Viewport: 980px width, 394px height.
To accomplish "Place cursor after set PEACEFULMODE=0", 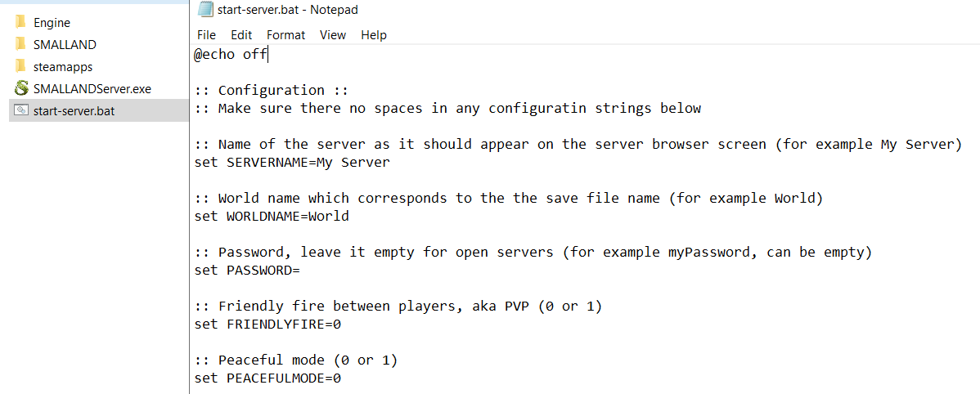I will (x=341, y=378).
